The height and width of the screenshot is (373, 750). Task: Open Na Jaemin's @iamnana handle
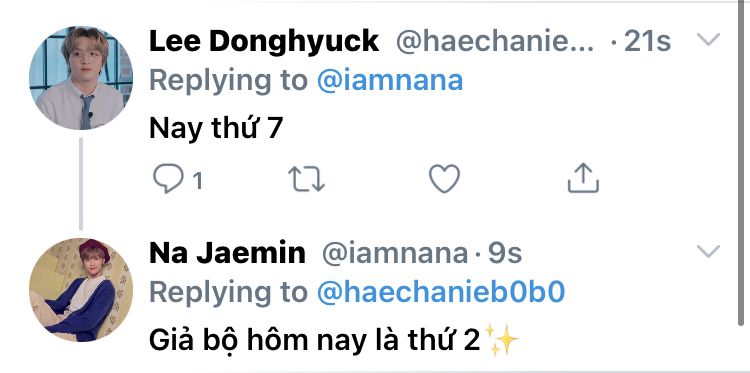tap(395, 253)
